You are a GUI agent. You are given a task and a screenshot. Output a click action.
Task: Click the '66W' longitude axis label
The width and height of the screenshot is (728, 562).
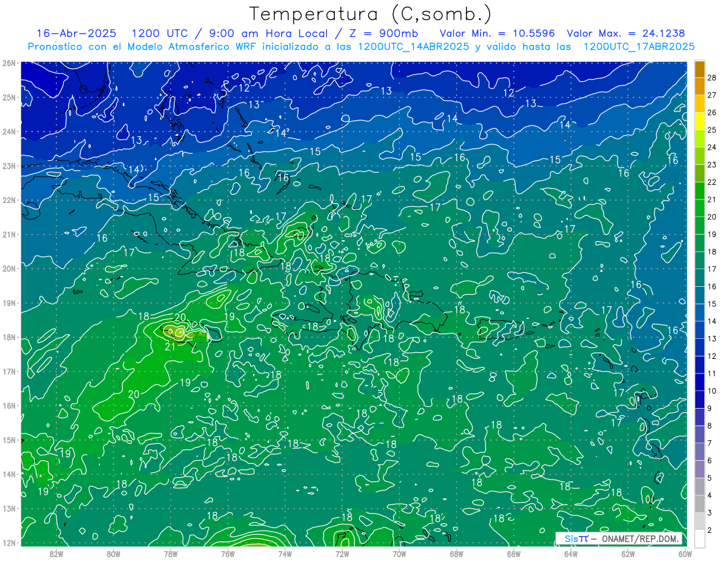pos(514,554)
